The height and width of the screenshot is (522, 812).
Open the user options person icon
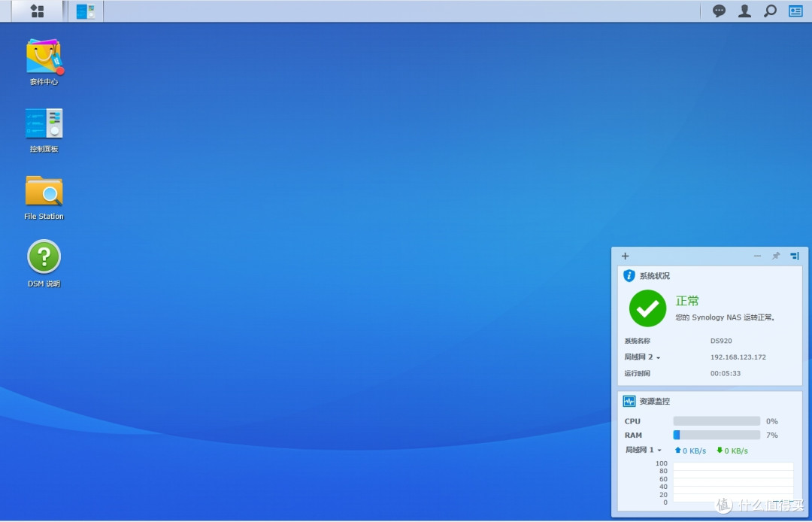(x=744, y=11)
